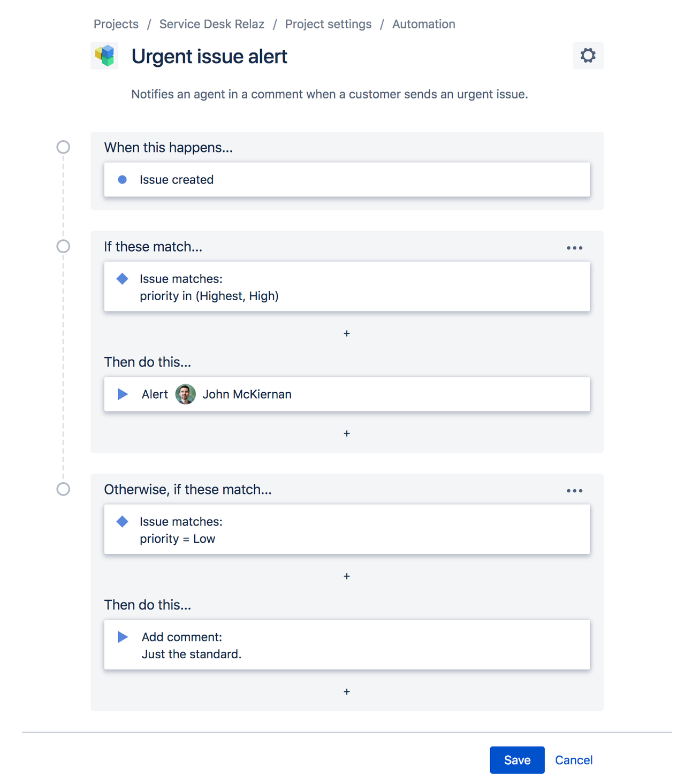
Task: Click the Service Desk project cube icon
Action: 104,56
